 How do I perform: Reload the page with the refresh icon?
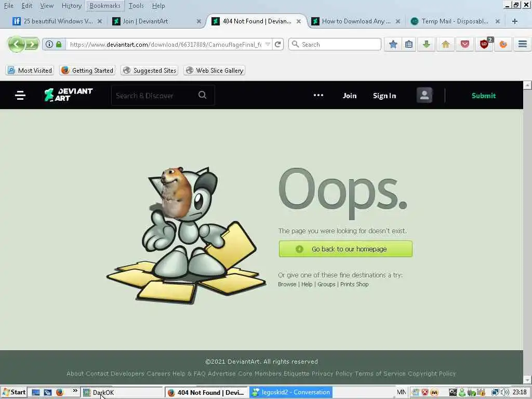pyautogui.click(x=277, y=44)
